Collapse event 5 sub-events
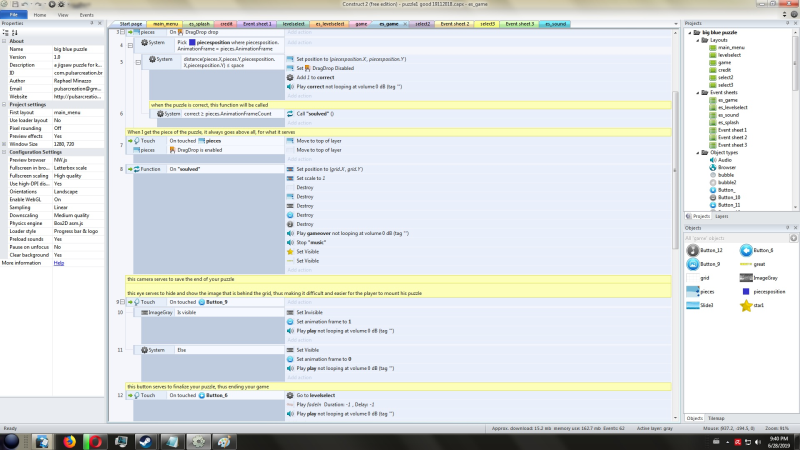This screenshot has height=450, width=800. point(138,62)
